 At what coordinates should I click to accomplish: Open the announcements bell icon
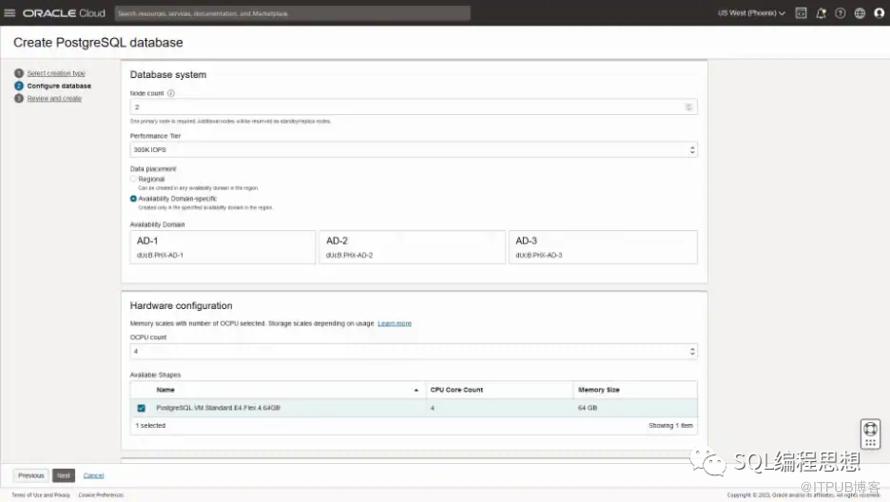coord(821,13)
